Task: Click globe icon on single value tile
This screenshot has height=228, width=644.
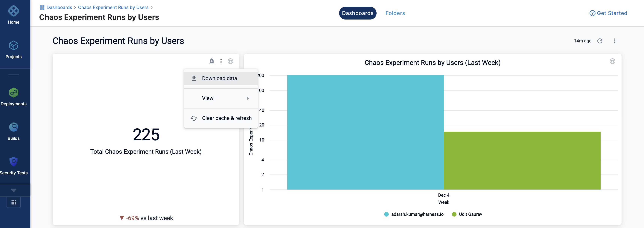Action: point(230,61)
